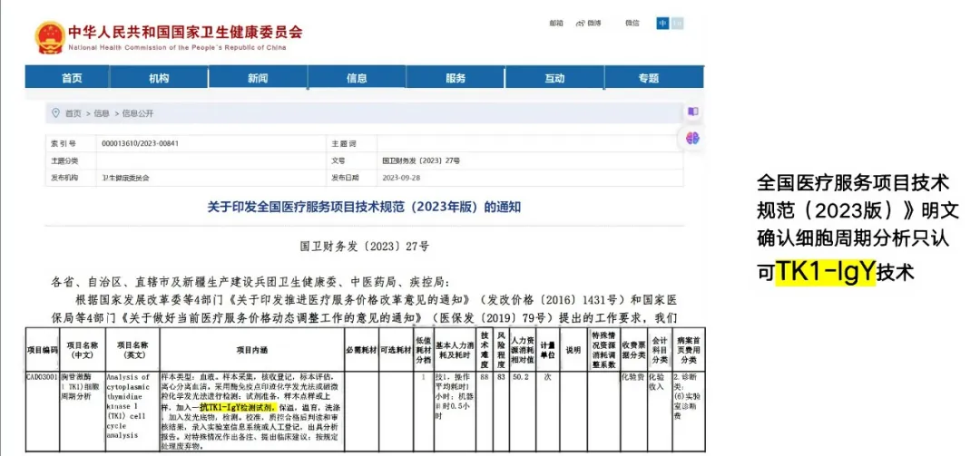Open 信息公开 in the breadcrumb

[138, 113]
